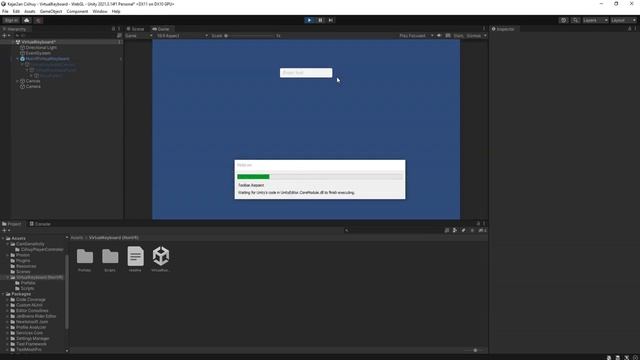The image size is (640, 360).
Task: Select the Scenes folder in Project tree
Action: pyautogui.click(x=23, y=272)
